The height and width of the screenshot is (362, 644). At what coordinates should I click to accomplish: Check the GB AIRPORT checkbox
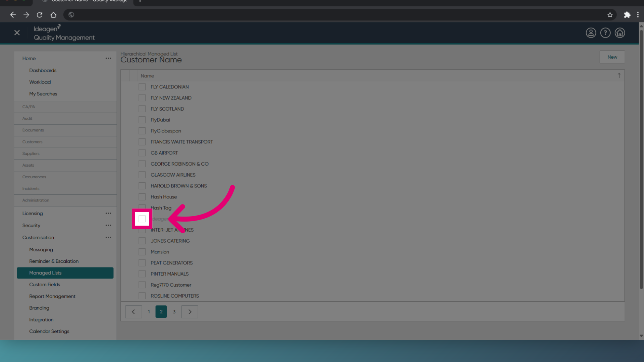tap(142, 153)
